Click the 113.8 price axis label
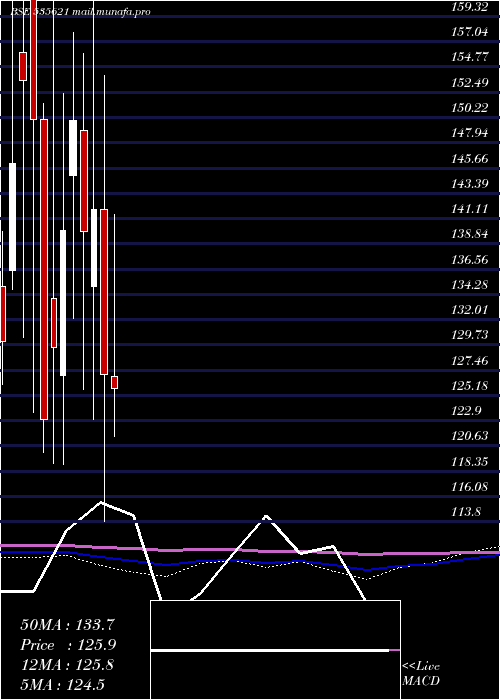This screenshot has height=700, width=500. pos(467,512)
